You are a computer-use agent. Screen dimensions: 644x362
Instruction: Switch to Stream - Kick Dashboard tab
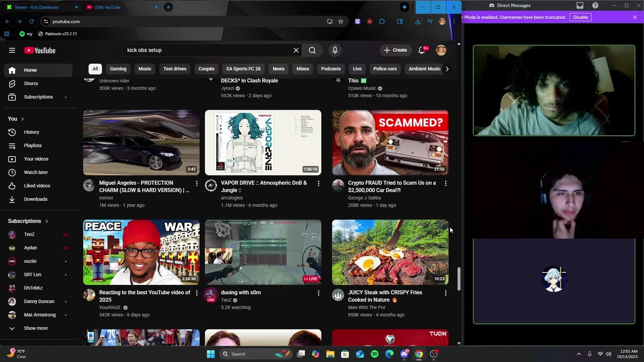click(40, 7)
